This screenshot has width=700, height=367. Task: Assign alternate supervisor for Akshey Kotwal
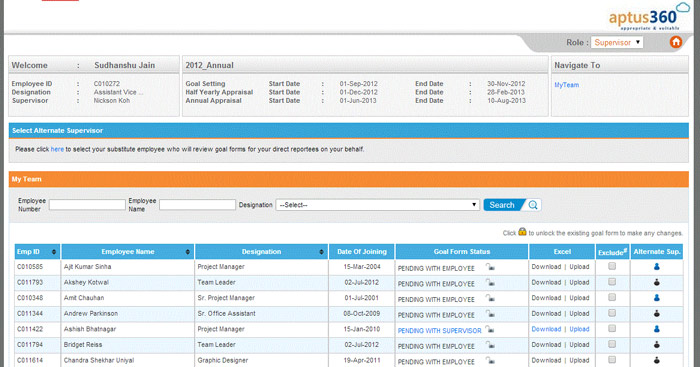click(656, 282)
